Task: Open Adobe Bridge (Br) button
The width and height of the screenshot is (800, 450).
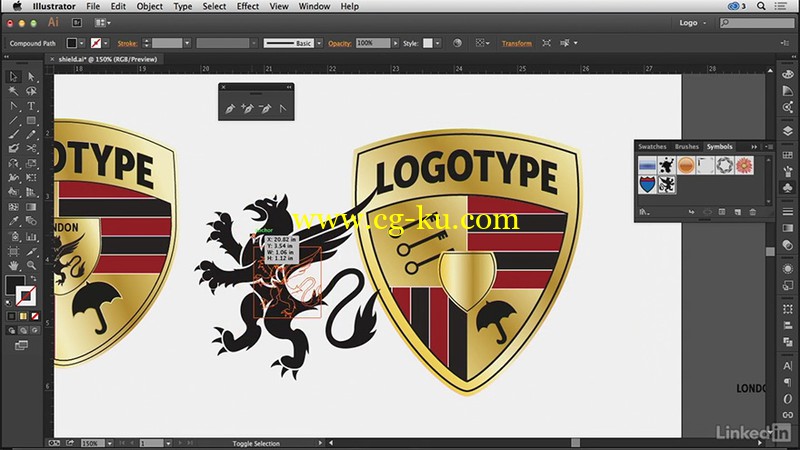Action: pyautogui.click(x=77, y=22)
